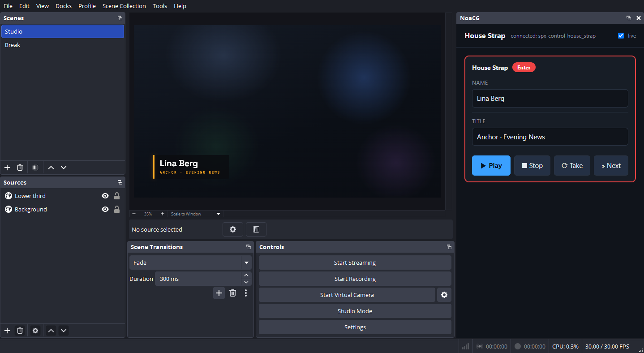Decrease the transition duration with the down arrow
Viewport: 644px width, 353px height.
coord(246,282)
